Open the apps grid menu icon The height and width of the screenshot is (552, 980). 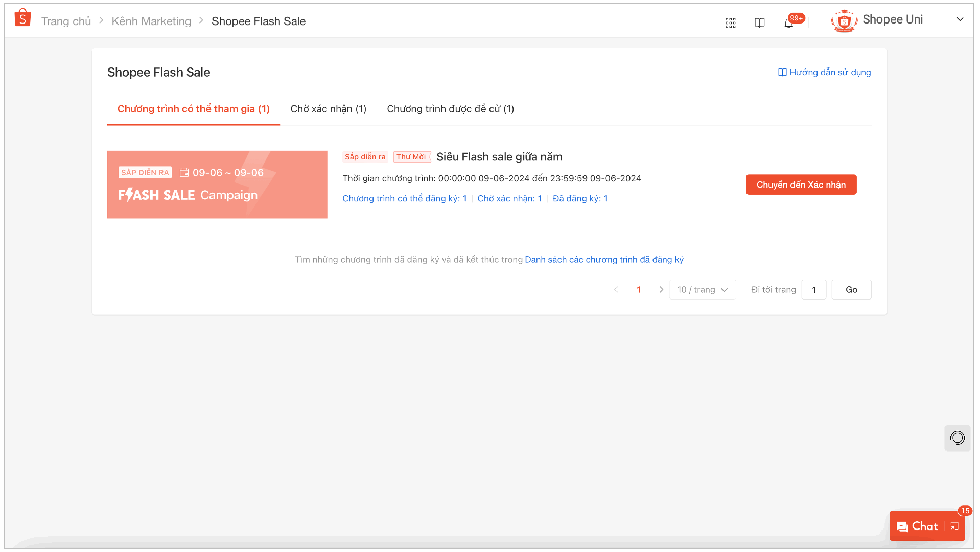[x=730, y=22]
